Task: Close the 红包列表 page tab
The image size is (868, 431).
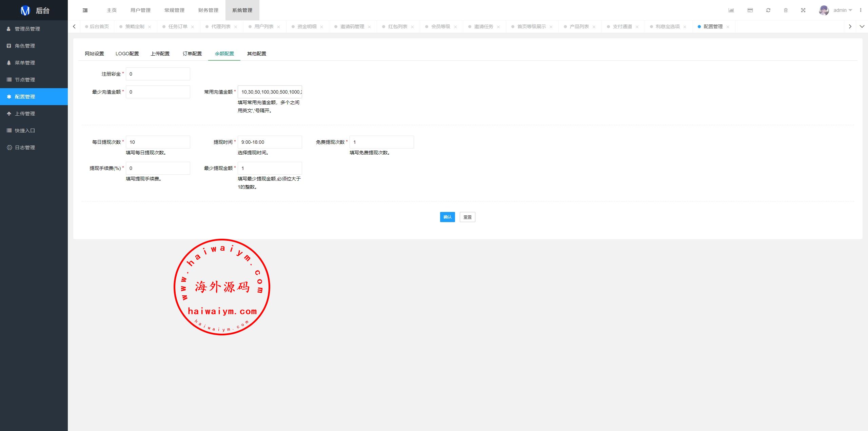Action: (412, 27)
